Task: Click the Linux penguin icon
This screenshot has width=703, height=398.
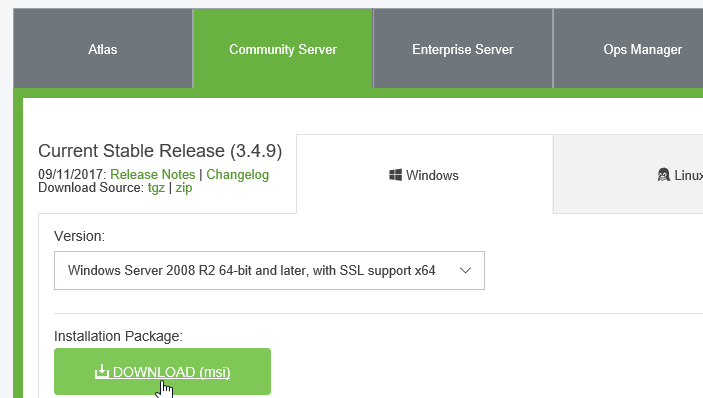Action: coord(664,175)
